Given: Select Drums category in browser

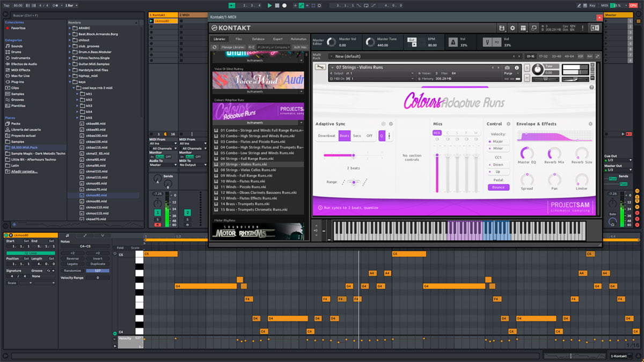Looking at the screenshot, I should [x=14, y=52].
